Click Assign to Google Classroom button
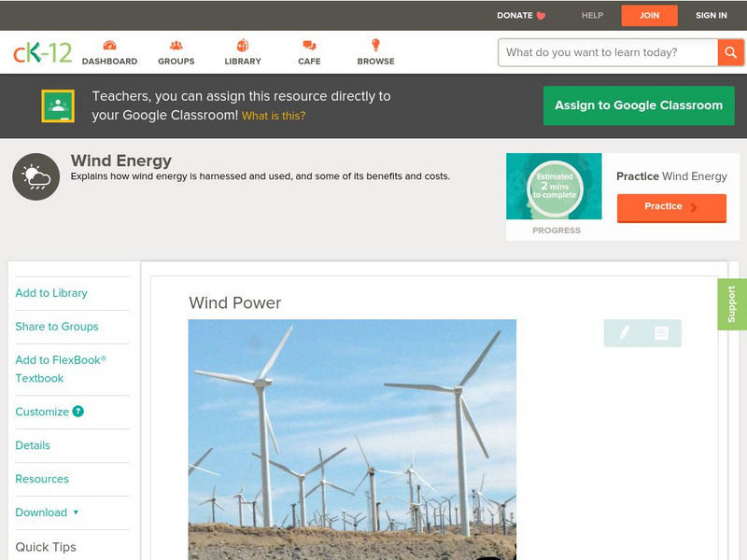The width and height of the screenshot is (747, 560). point(639,105)
